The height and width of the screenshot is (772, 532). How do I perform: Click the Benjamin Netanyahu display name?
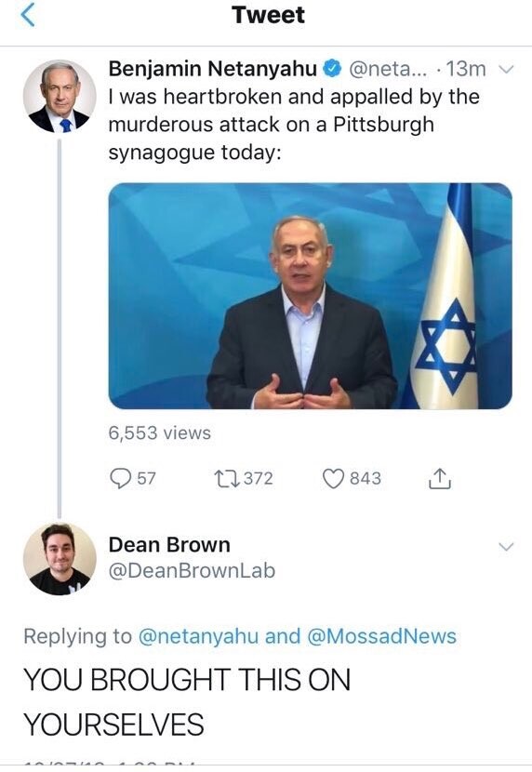[213, 69]
